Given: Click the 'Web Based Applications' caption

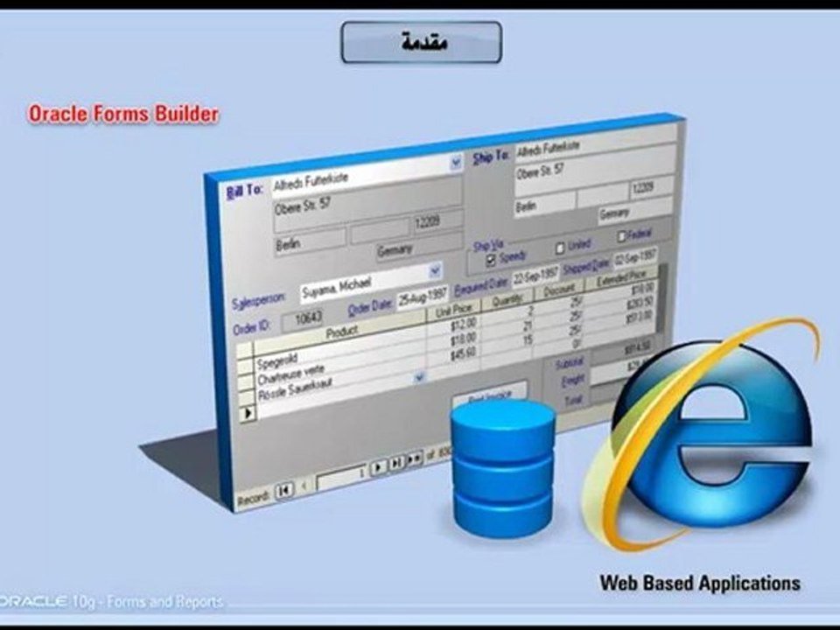Looking at the screenshot, I should point(700,583).
